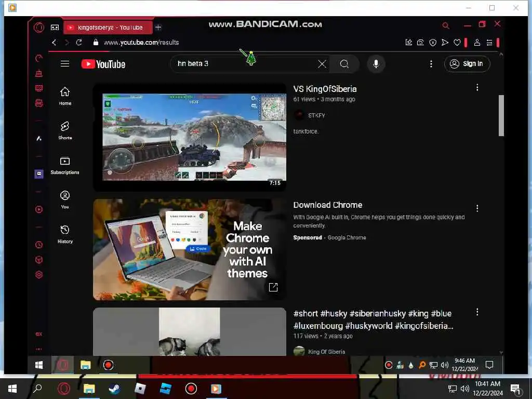Open Easy Setup sliders icon

point(489,43)
